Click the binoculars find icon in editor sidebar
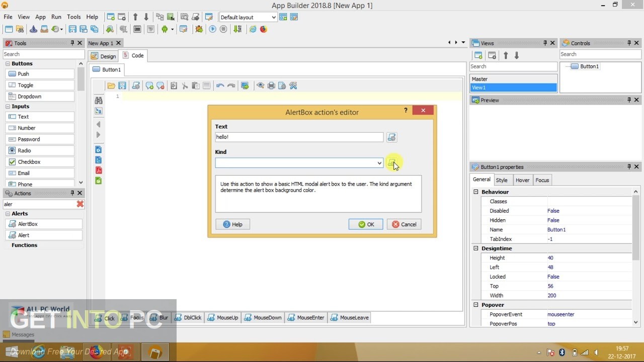The height and width of the screenshot is (362, 644). pos(99,101)
